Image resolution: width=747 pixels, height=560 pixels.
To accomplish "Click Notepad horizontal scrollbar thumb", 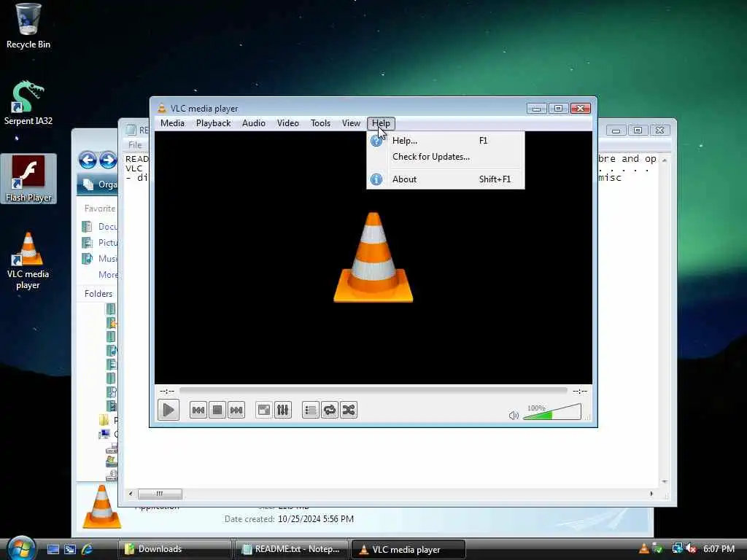I will coord(160,494).
